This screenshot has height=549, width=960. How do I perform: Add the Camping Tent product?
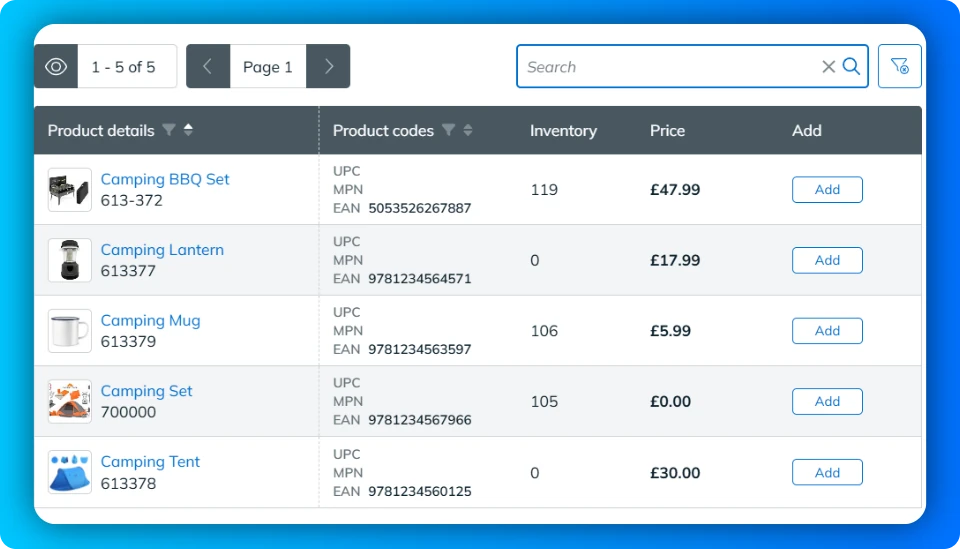[827, 472]
